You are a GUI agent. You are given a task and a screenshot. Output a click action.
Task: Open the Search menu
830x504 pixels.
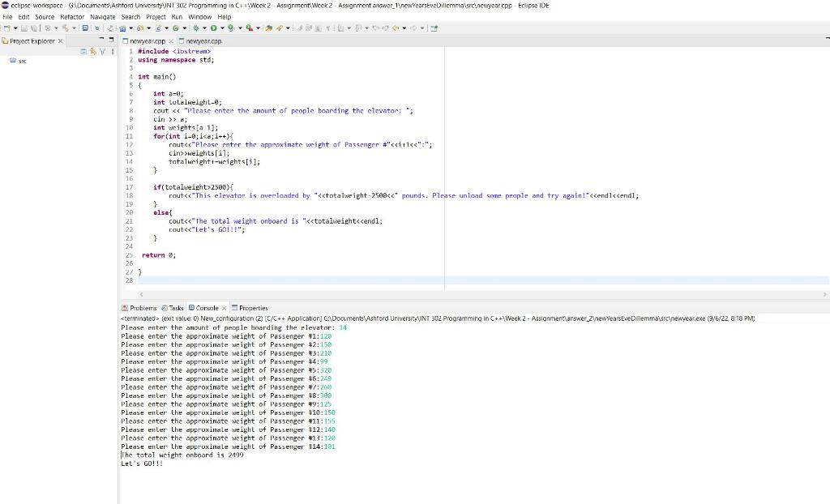tap(130, 17)
